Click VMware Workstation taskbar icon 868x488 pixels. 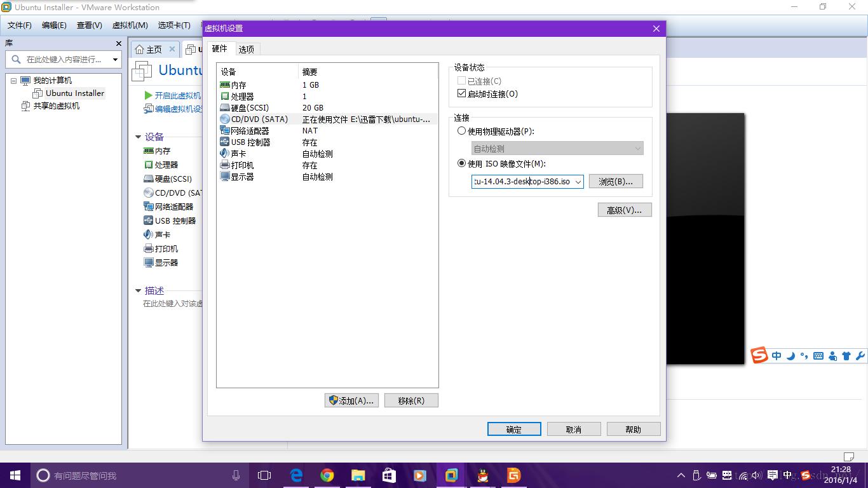[x=452, y=475]
